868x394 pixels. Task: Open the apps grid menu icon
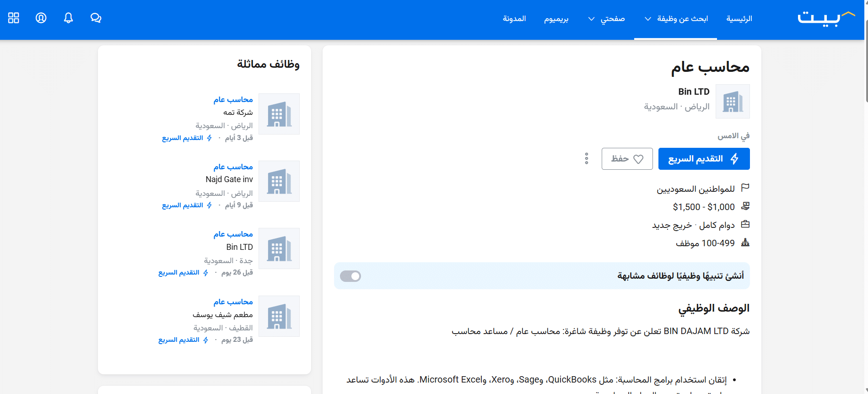coord(14,18)
